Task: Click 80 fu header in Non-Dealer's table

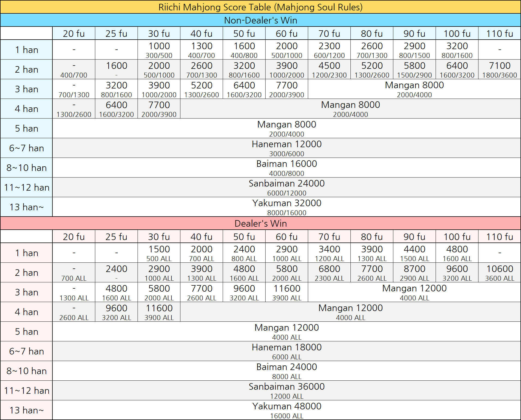Action: 372,33
